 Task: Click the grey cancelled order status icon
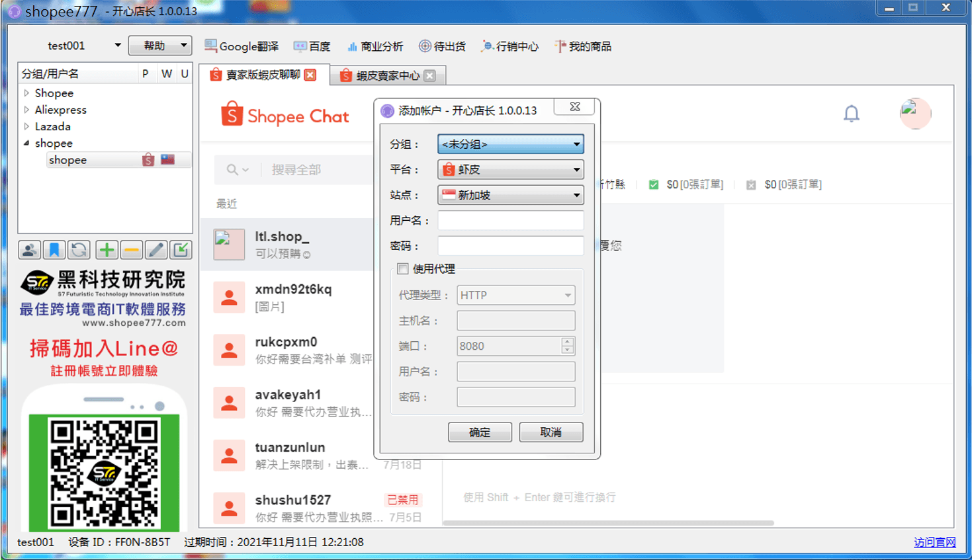[751, 185]
